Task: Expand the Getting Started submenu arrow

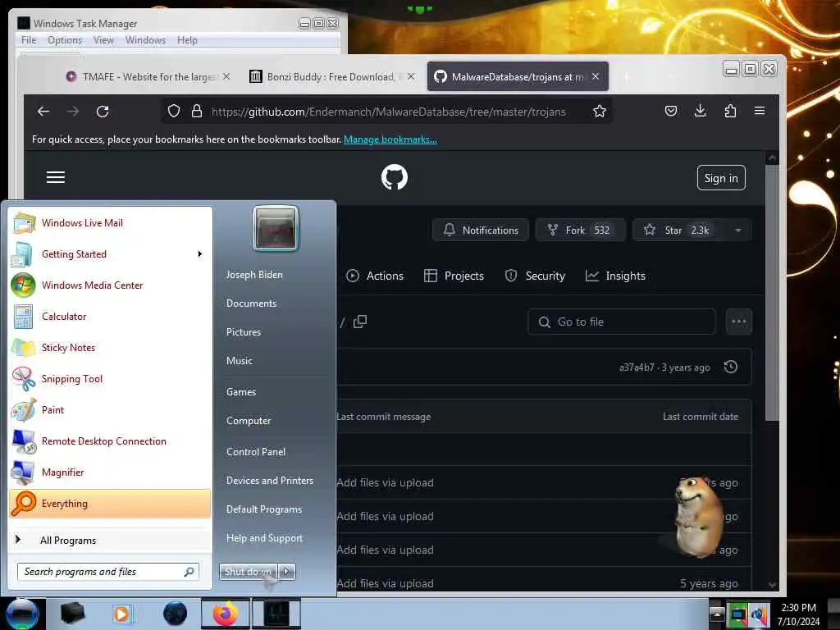Action: tap(200, 254)
